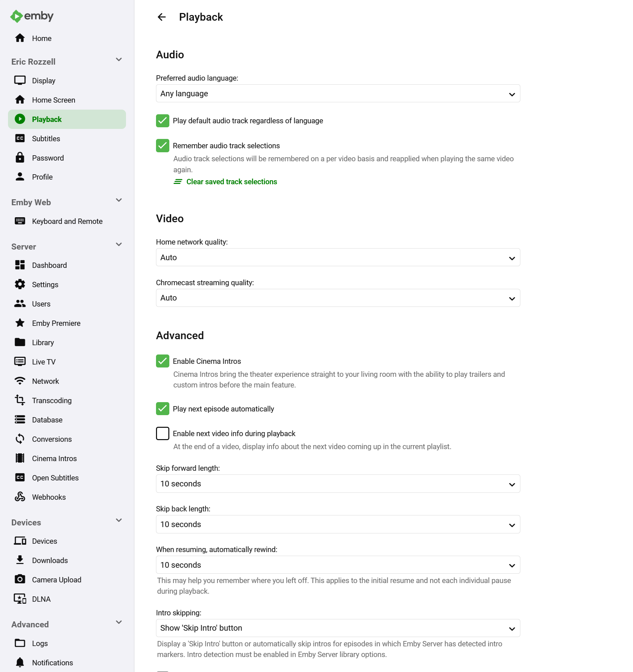
Task: Select the Cinema Intros film icon
Action: point(20,458)
